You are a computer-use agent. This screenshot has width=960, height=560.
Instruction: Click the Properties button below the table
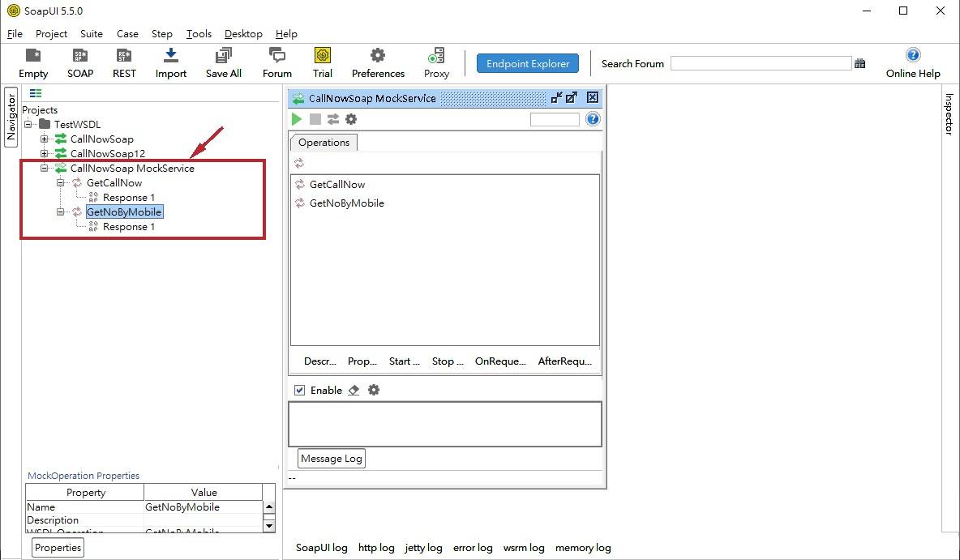[58, 548]
